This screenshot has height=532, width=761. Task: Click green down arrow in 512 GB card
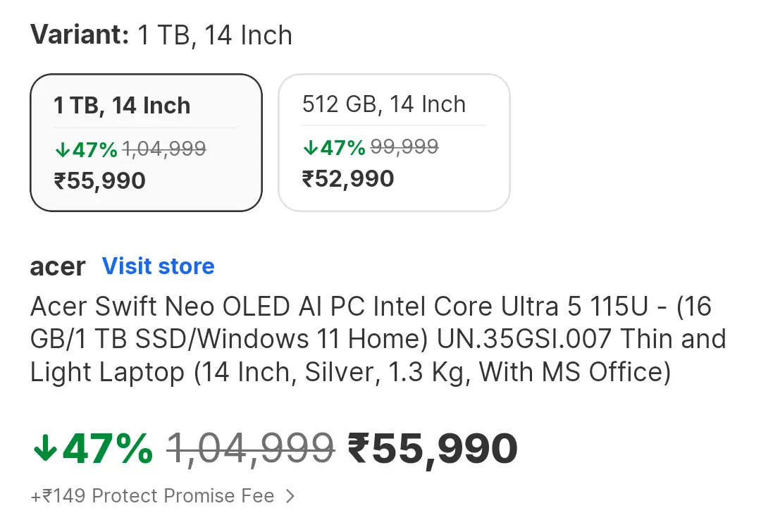tap(310, 148)
